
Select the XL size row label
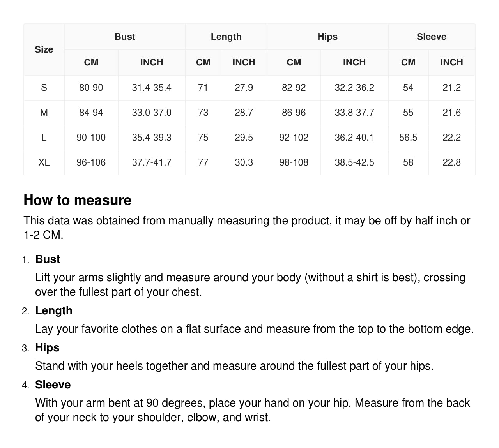tap(44, 162)
